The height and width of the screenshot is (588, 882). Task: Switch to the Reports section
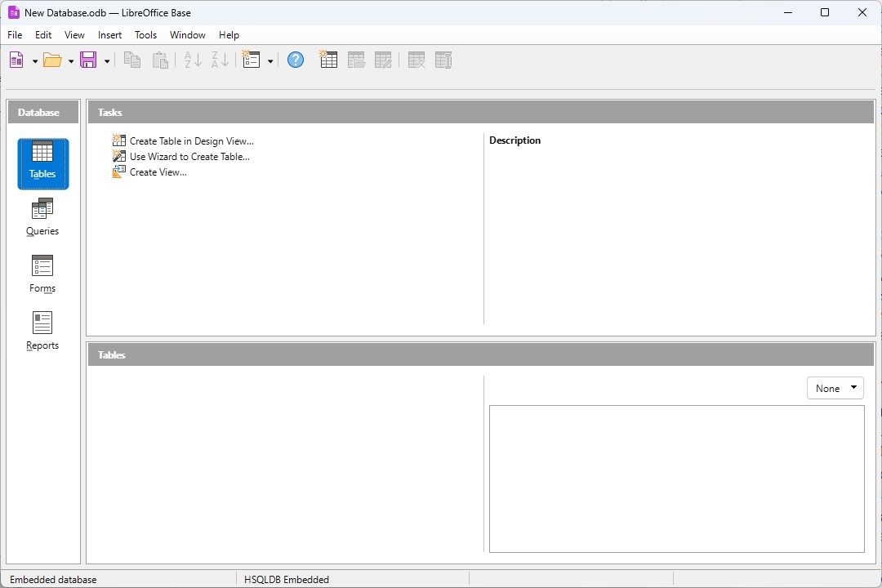(x=42, y=332)
